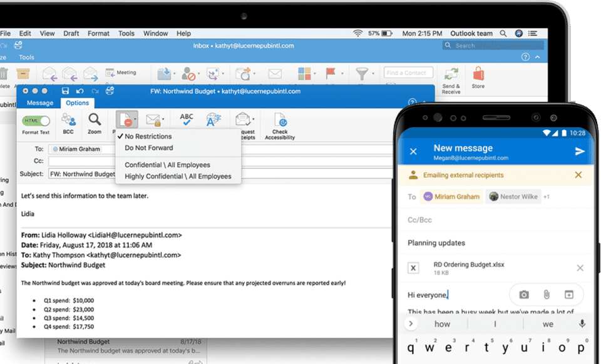601x364 pixels.
Task: Tap the send arrow on phone
Action: 580,151
